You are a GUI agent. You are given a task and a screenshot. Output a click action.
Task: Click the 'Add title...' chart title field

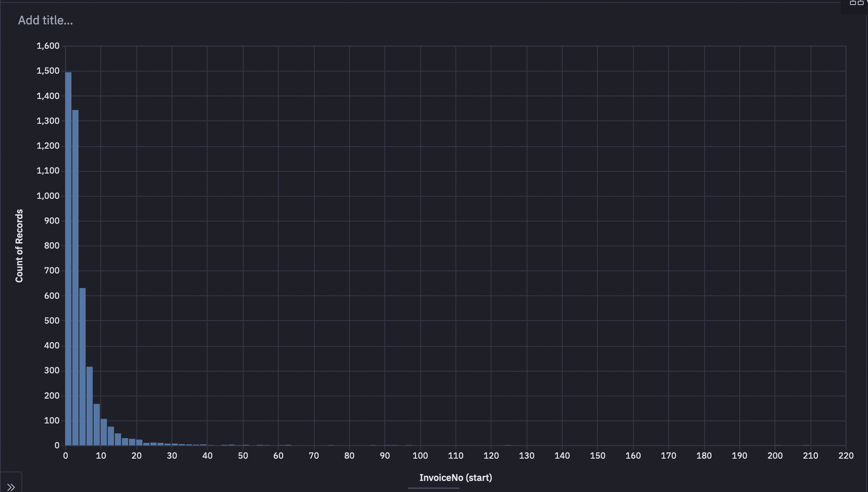[x=45, y=20]
